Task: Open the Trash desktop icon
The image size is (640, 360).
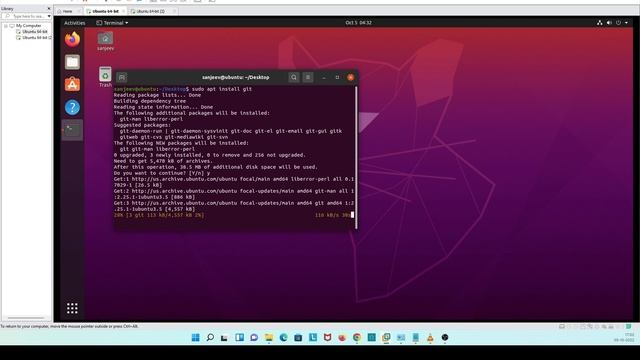Action: tap(105, 77)
